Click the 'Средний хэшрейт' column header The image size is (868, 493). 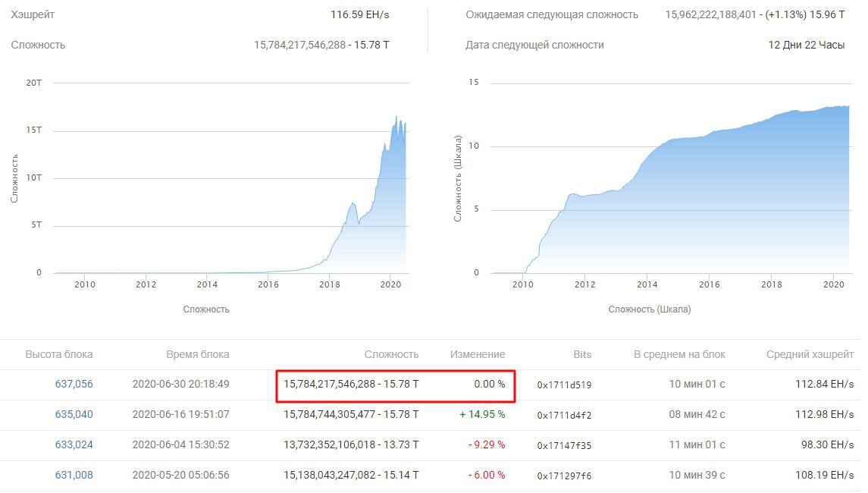pos(810,354)
